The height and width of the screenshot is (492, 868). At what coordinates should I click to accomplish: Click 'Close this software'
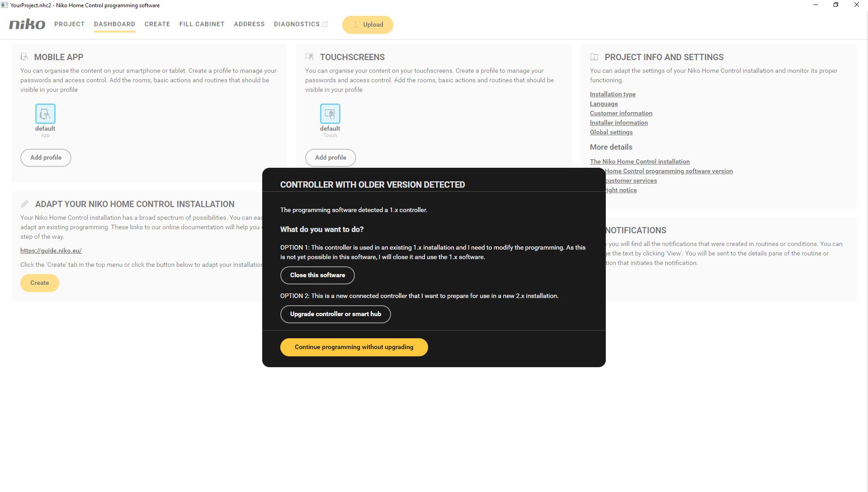pos(317,275)
